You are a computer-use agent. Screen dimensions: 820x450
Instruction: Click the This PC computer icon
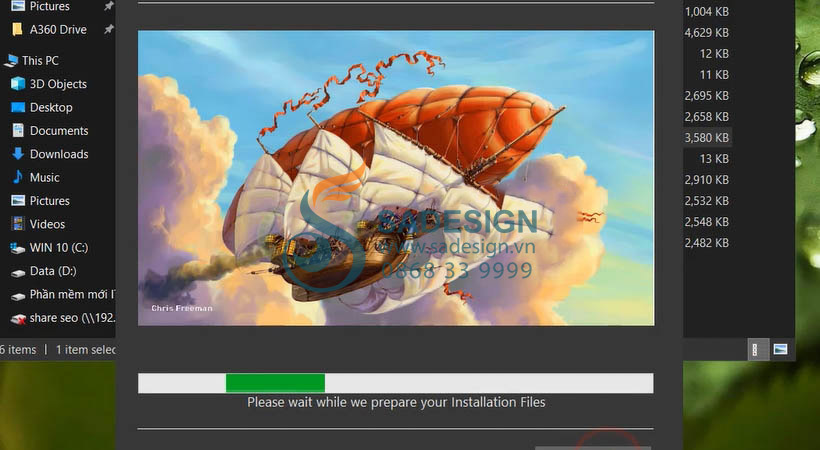[x=11, y=61]
